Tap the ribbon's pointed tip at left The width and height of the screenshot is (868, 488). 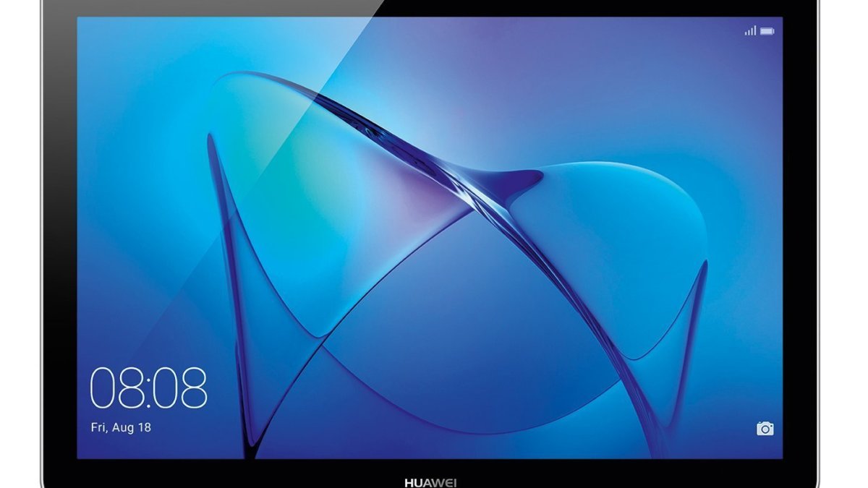tap(210, 137)
